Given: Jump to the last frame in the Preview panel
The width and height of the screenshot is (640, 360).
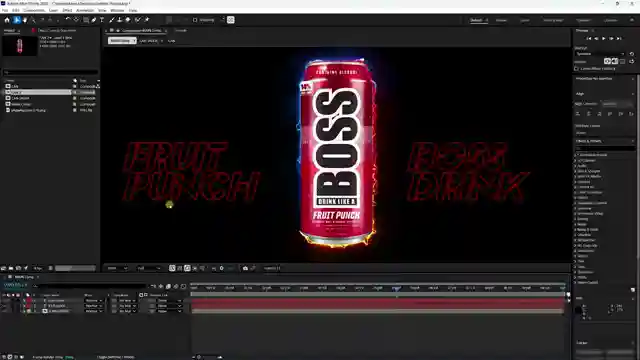Looking at the screenshot, I should point(619,38).
